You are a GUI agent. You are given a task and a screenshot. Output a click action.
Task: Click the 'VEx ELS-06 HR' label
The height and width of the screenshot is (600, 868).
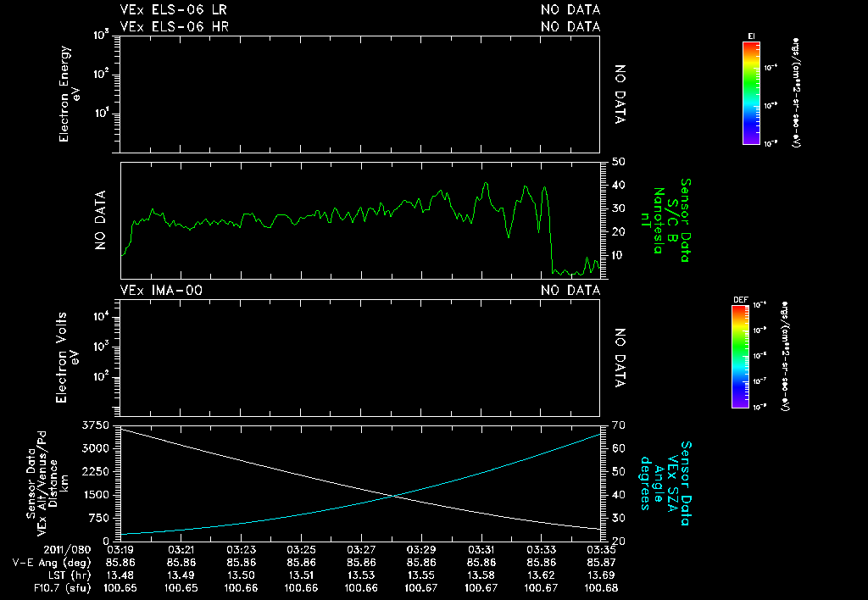point(175,26)
